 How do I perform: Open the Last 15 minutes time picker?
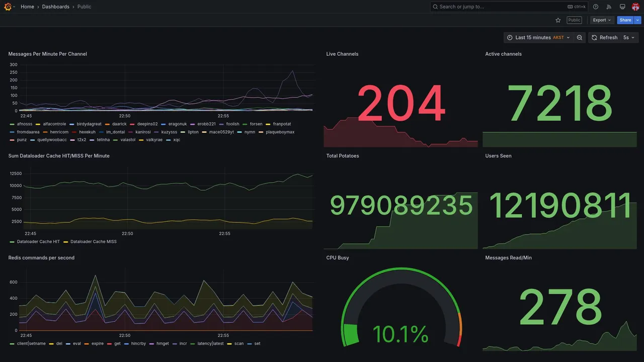pos(538,38)
